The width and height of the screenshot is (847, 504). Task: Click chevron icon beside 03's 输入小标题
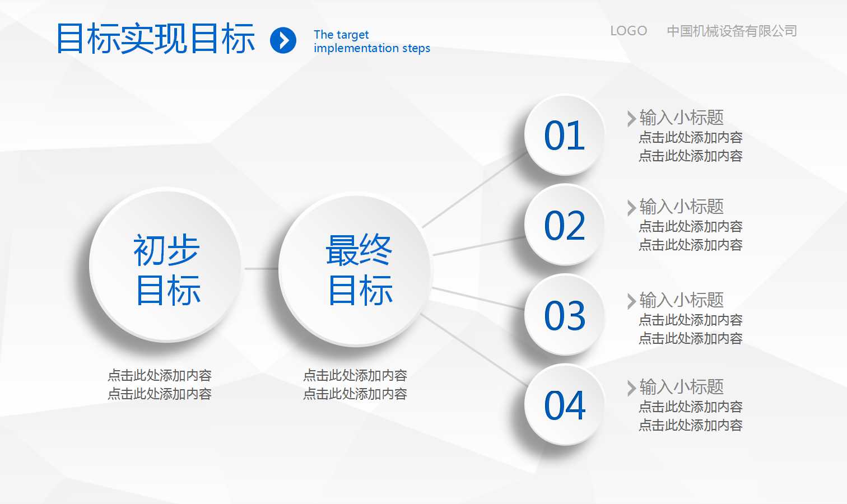(x=632, y=301)
